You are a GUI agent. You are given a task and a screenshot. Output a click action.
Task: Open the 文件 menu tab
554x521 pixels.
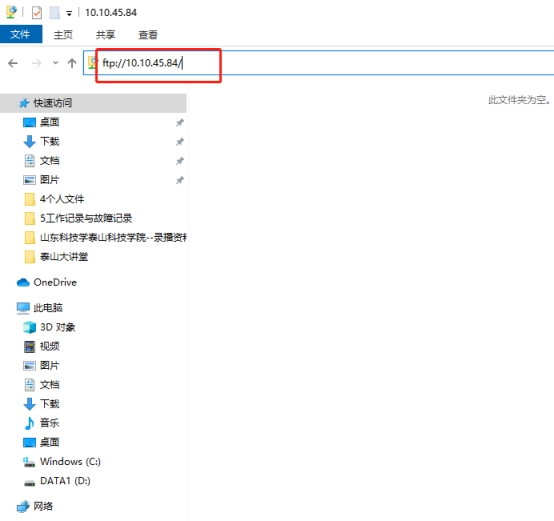click(20, 34)
